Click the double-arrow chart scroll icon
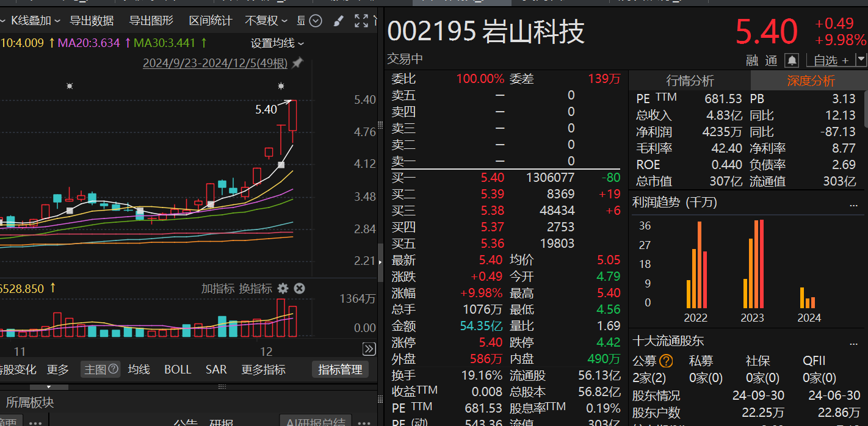Image resolution: width=868 pixels, height=426 pixels. click(x=369, y=349)
